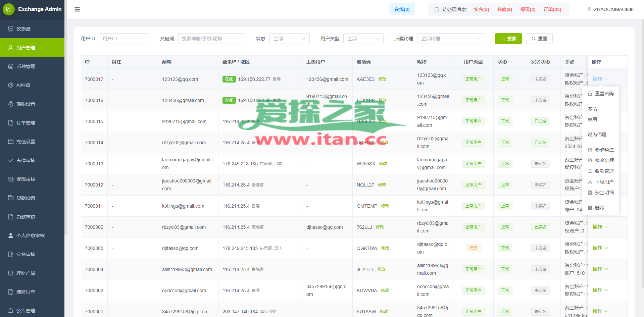
Task: Click the Exchange Admin logo icon
Action: tap(9, 9)
